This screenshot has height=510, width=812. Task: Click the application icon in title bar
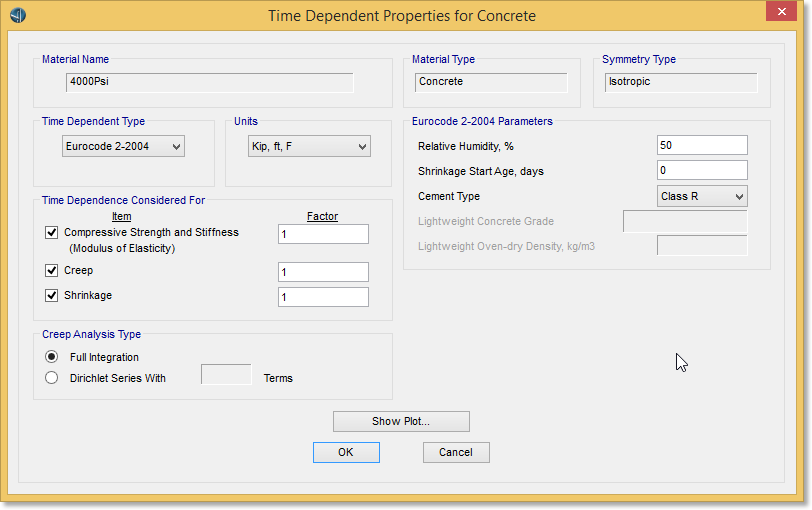(17, 16)
